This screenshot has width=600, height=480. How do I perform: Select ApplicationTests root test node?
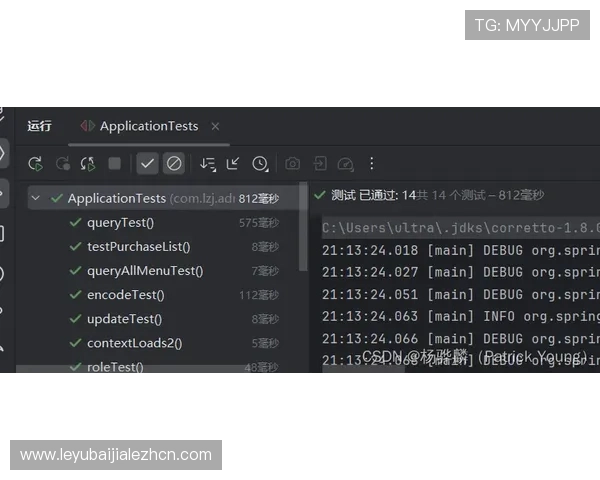tap(163, 198)
